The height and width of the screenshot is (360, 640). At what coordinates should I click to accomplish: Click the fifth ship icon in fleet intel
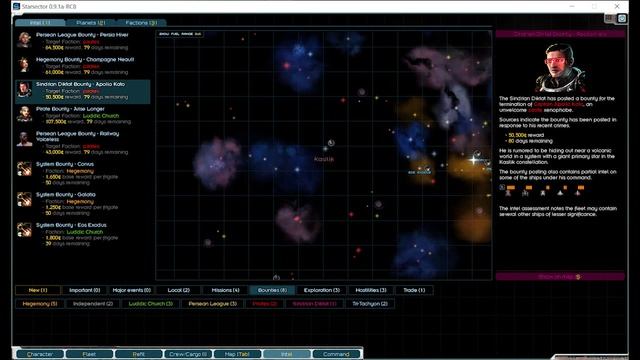[x=578, y=192]
